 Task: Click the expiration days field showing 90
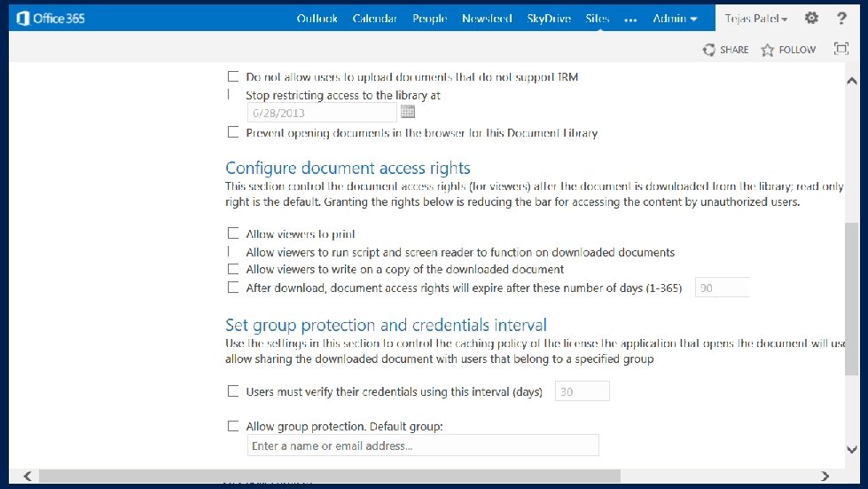(722, 288)
